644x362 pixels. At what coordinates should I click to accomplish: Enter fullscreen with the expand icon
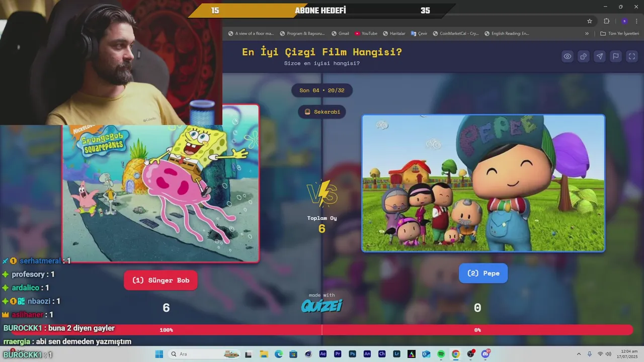(x=632, y=56)
